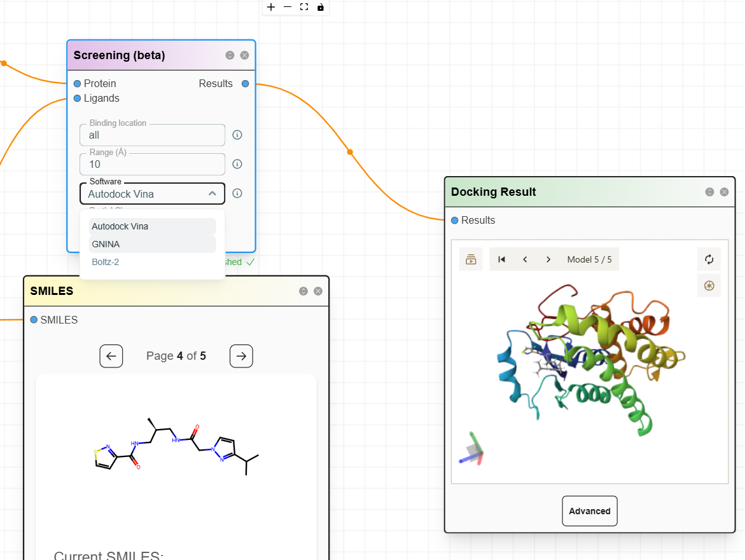Screen dimensions: 745x560
Task: Take a screenshot with the aperture icon
Action: [709, 285]
